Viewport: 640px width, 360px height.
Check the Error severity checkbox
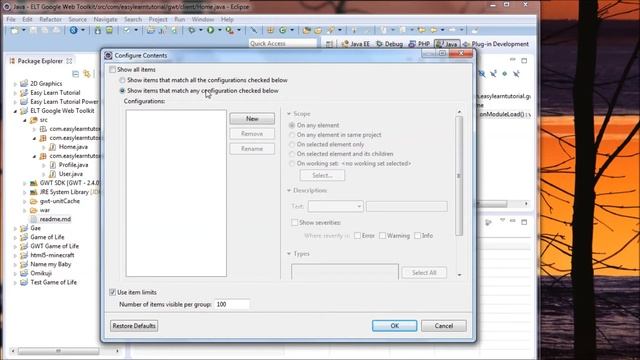tap(357, 236)
